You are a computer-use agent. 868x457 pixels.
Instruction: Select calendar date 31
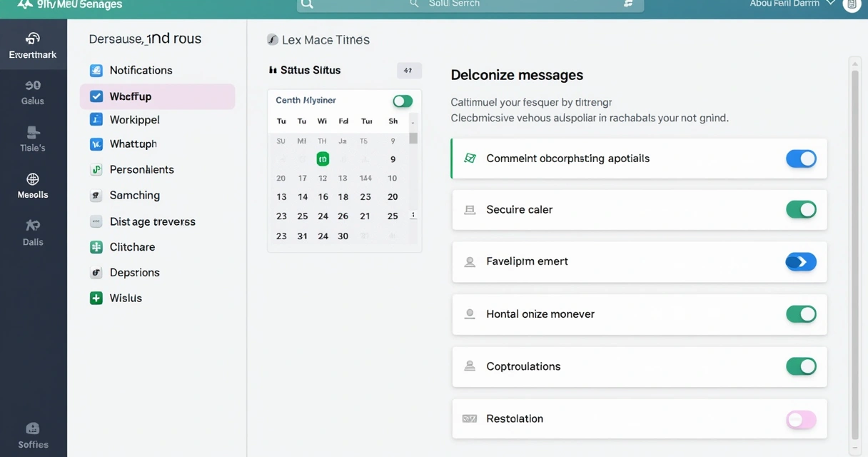click(303, 236)
